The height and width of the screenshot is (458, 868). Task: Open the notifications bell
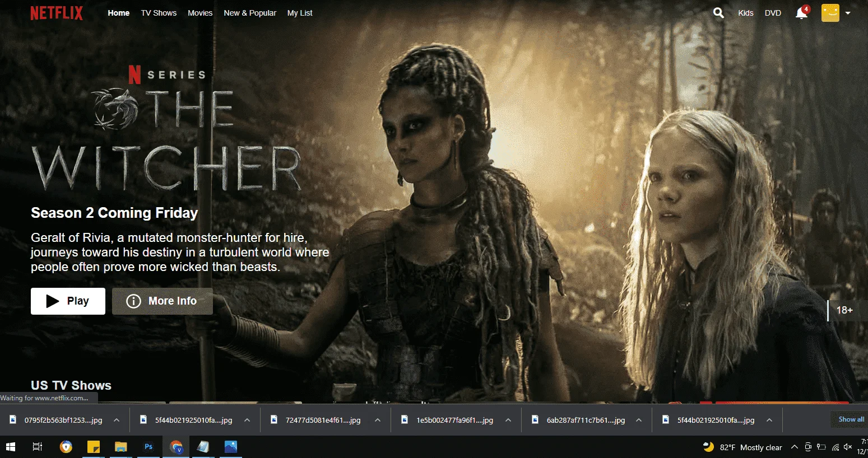click(802, 13)
